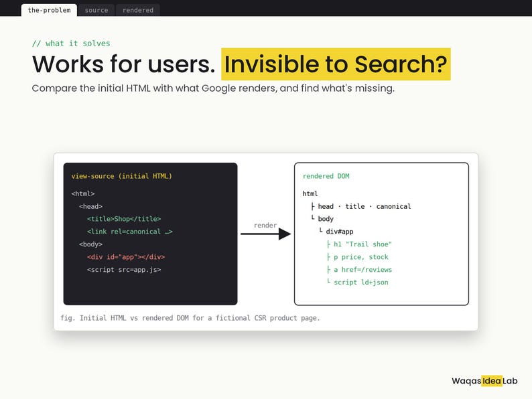Click the Waqas Idea Lab logo
Image resolution: width=532 pixels, height=399 pixels.
tap(484, 381)
